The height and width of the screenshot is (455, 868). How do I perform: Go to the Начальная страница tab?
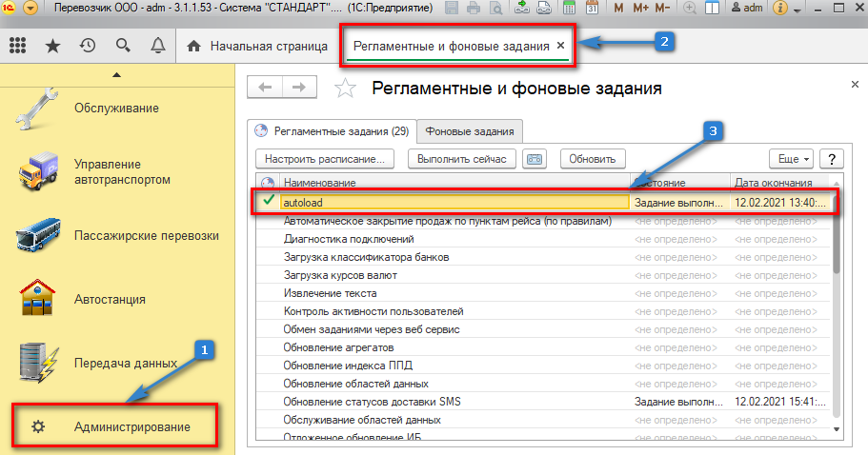[x=258, y=46]
